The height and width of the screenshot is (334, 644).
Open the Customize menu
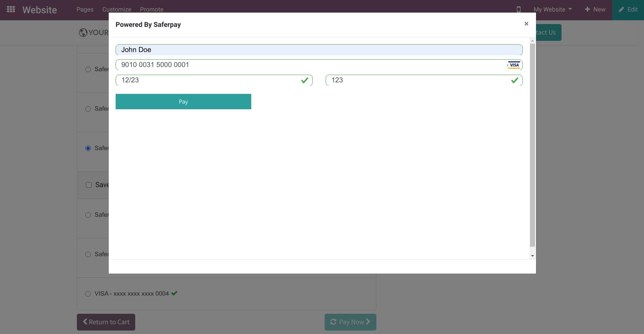point(117,9)
